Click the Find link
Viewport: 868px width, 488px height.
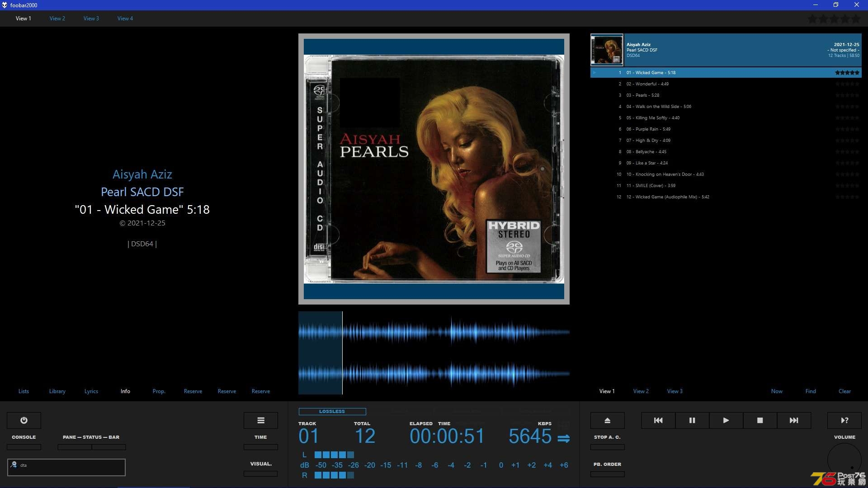coord(811,391)
